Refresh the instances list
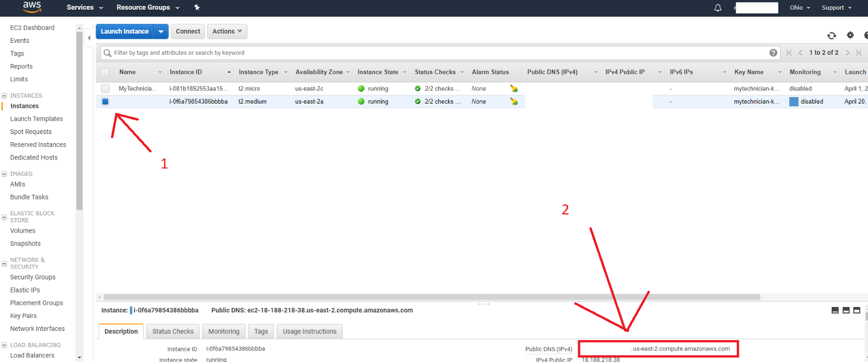The width and height of the screenshot is (868, 364). 832,36
